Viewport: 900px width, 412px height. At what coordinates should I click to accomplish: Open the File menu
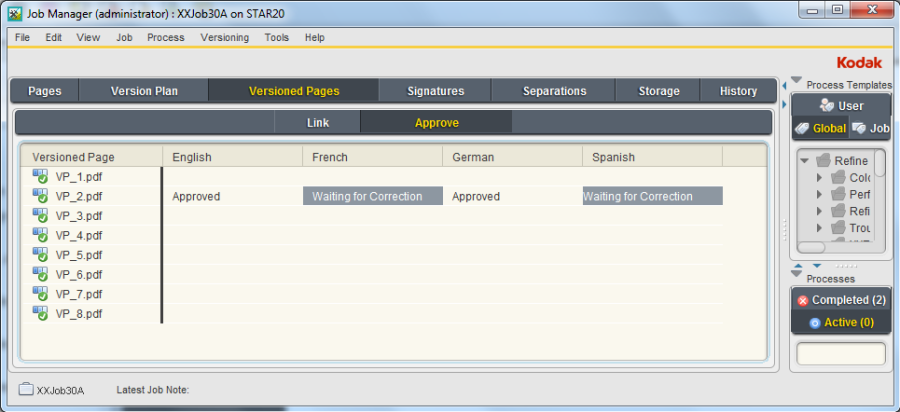tap(22, 37)
